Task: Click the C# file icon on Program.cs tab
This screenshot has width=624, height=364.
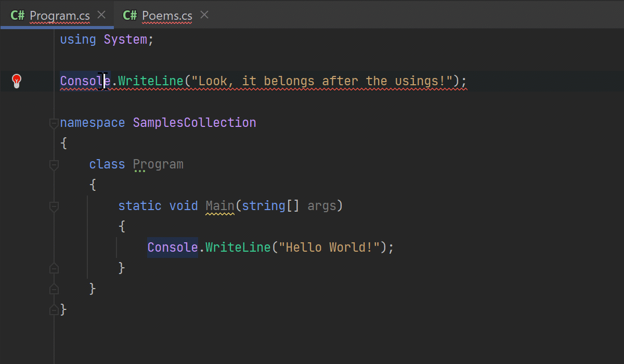Action: click(17, 16)
